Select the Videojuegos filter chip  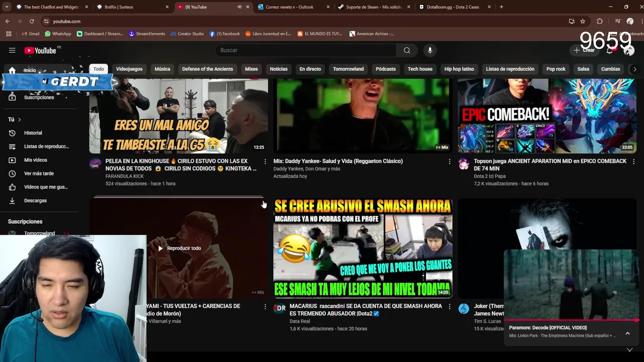(129, 69)
